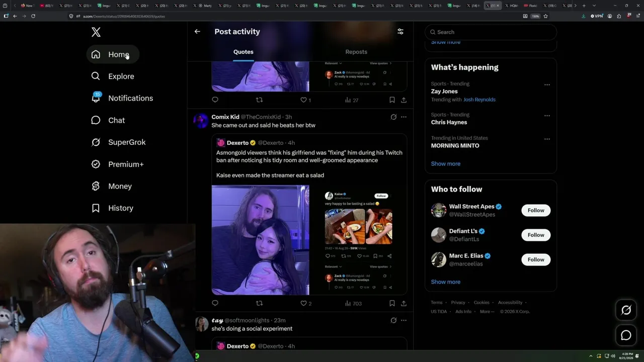Screen dimensions: 644x362
Task: Open the History bookmark icon
Action: pos(96,208)
